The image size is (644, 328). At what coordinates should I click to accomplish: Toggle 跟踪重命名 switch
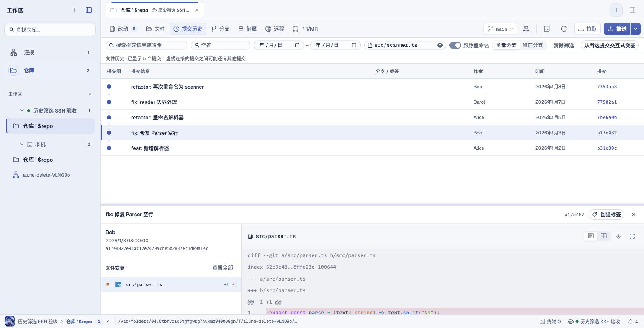455,45
